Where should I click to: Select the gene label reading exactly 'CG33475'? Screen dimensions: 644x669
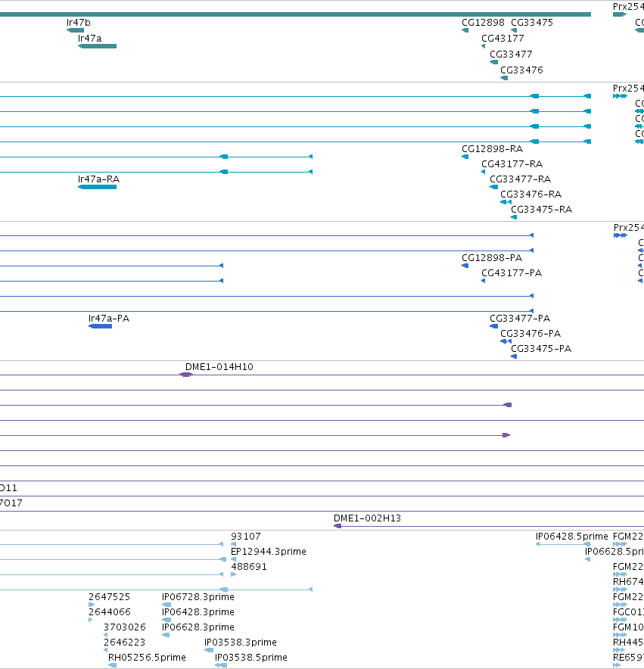(532, 23)
